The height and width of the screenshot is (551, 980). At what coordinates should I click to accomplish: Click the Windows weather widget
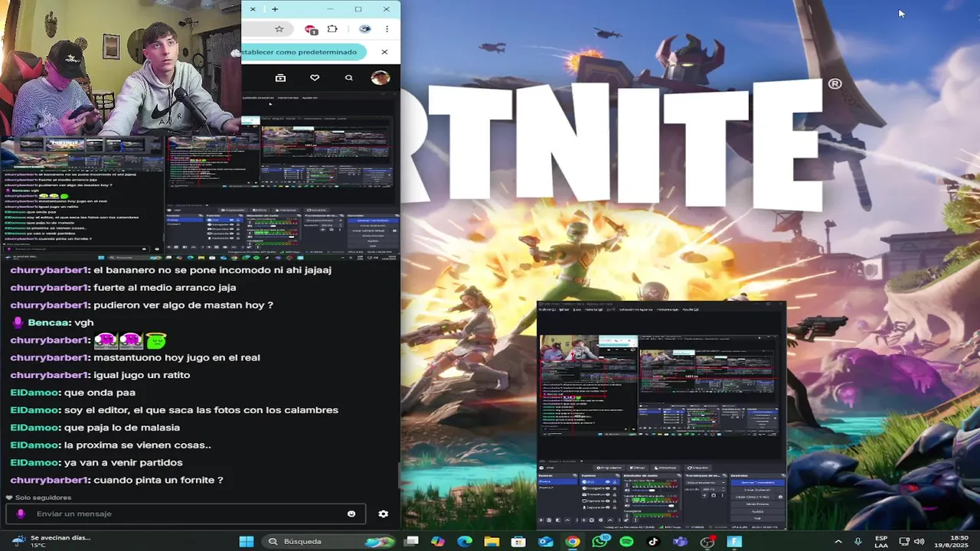tap(52, 541)
